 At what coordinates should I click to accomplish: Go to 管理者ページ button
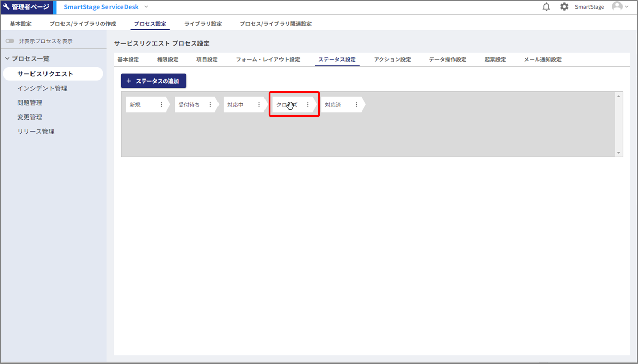26,7
